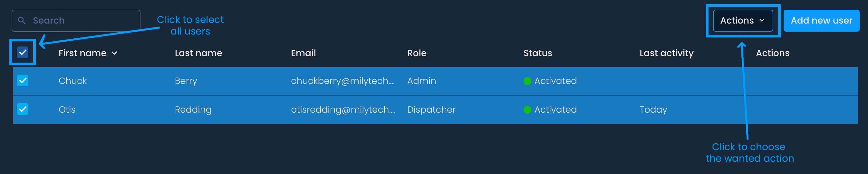868x174 pixels.
Task: Click the search magnifier icon
Action: (x=22, y=21)
